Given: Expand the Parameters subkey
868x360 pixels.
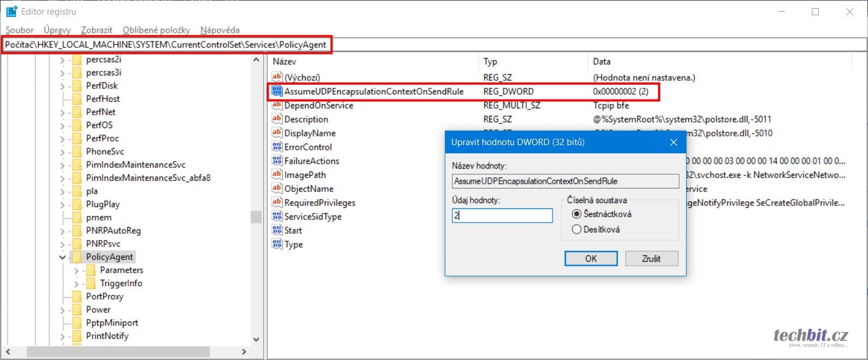Looking at the screenshot, I should point(76,270).
